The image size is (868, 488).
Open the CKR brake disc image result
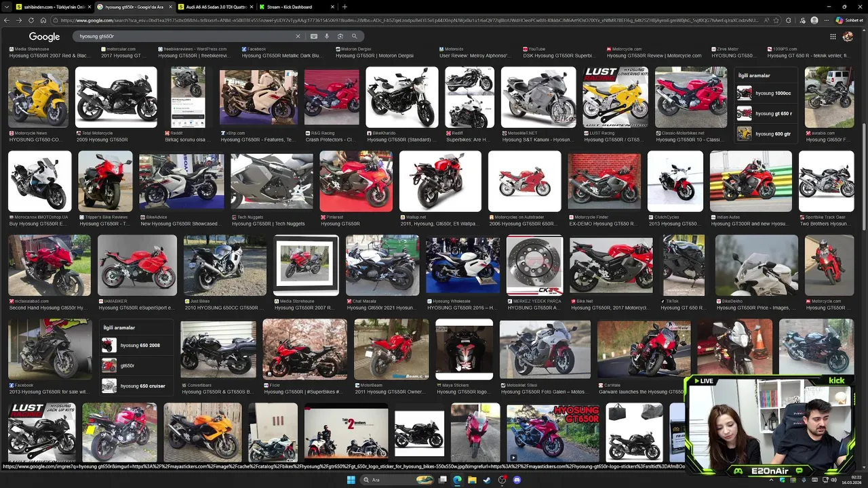click(x=534, y=266)
